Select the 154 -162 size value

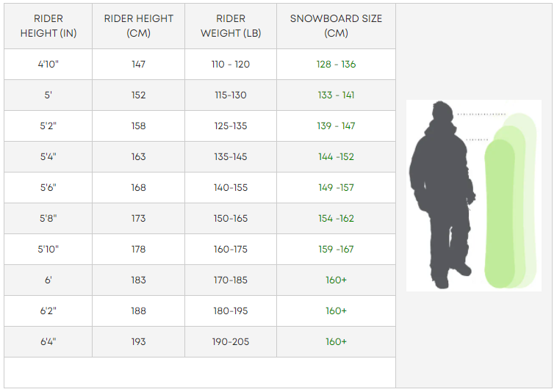point(336,219)
